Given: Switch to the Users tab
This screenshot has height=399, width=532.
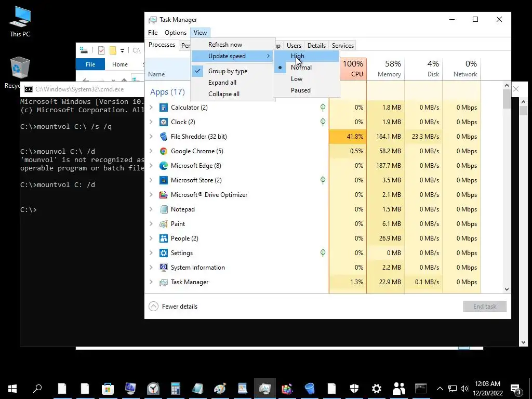Looking at the screenshot, I should pos(294,46).
